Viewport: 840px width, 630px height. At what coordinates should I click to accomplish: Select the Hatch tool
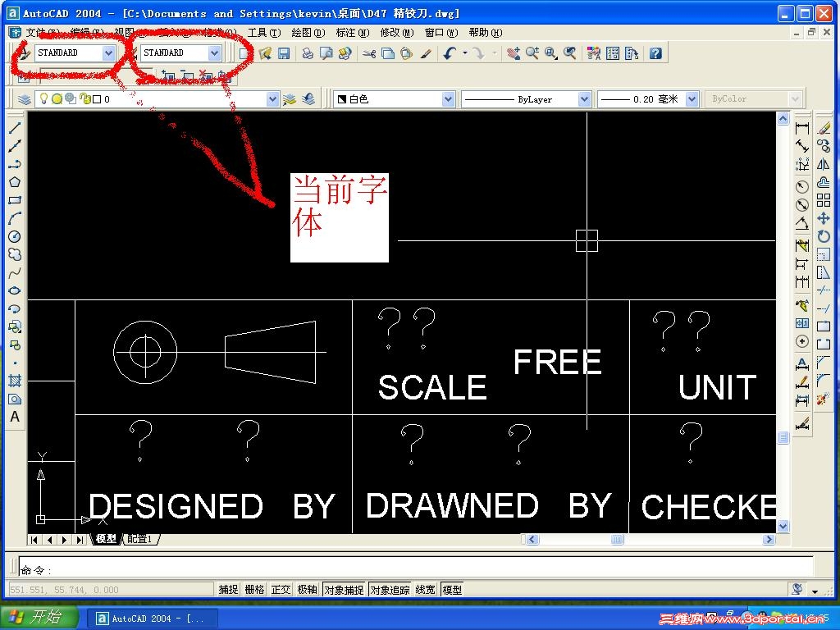pyautogui.click(x=15, y=381)
